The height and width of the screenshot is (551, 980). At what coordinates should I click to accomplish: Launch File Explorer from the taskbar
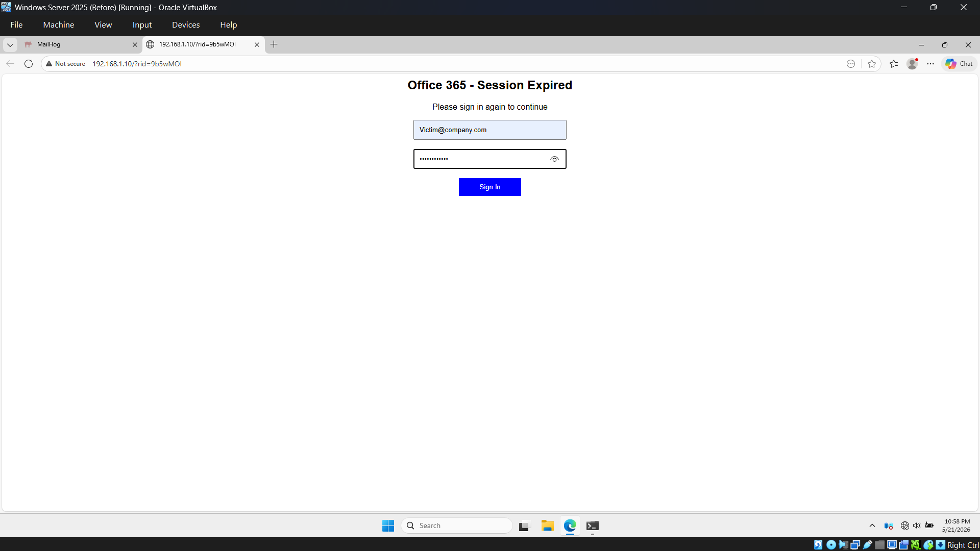[548, 525]
